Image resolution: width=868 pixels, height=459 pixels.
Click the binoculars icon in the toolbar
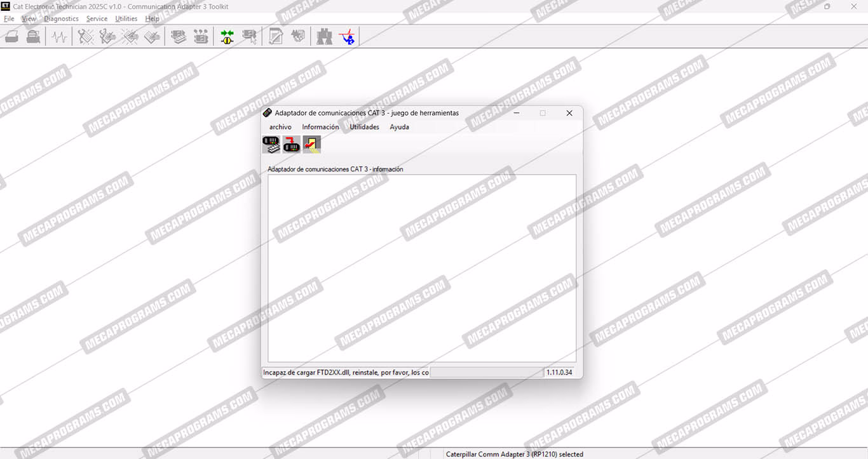(325, 37)
